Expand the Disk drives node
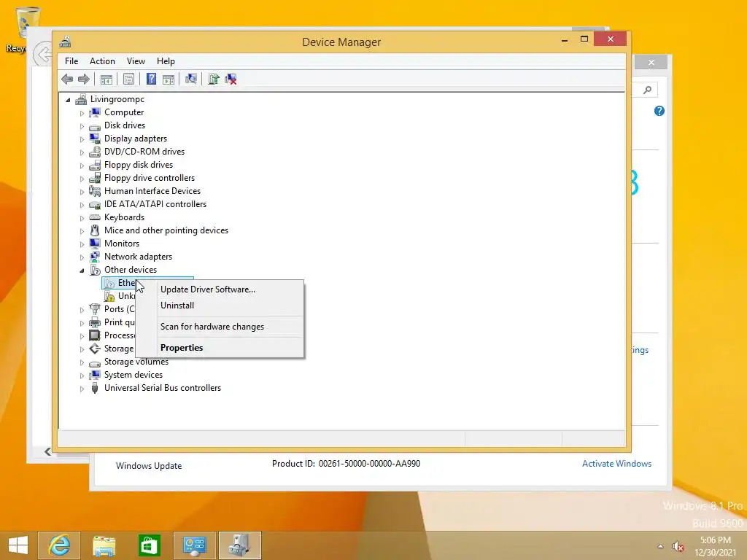 (82, 126)
